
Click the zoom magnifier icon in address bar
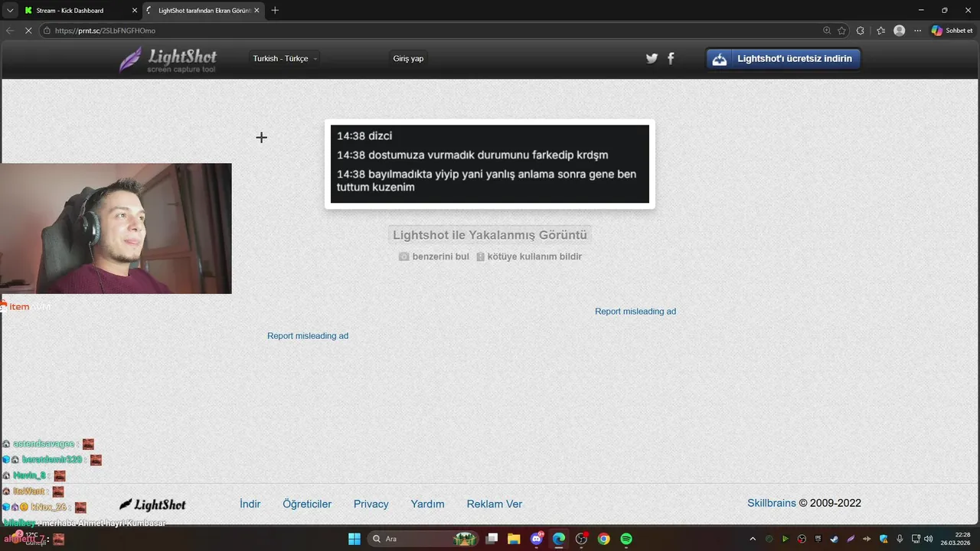pos(827,31)
